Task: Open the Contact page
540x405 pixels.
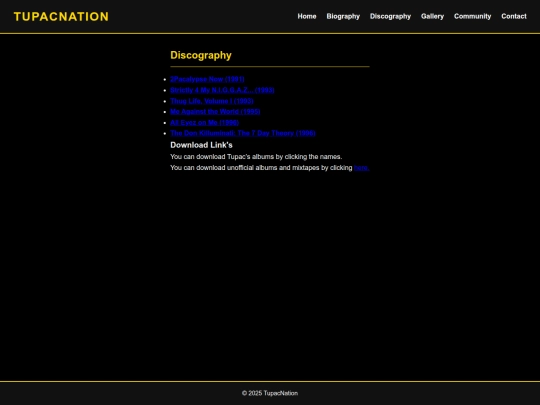Action: (513, 16)
